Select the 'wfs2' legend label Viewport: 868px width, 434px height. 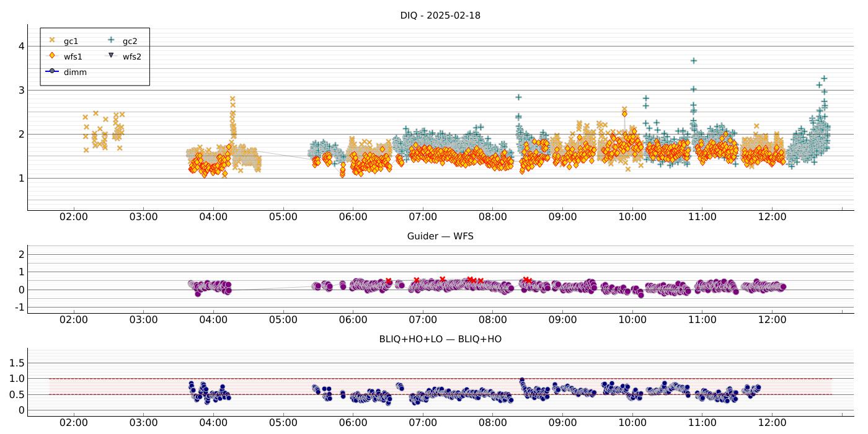[x=131, y=57]
